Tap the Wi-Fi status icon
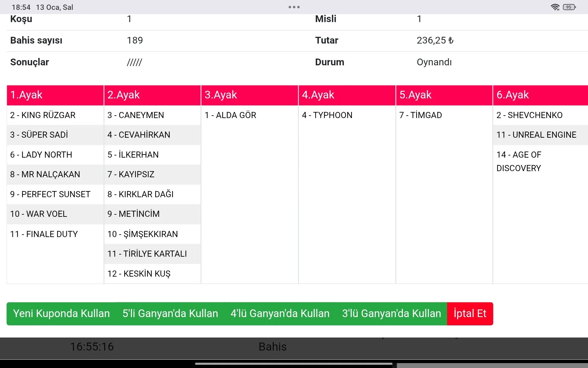Image resolution: width=588 pixels, height=368 pixels. point(555,7)
